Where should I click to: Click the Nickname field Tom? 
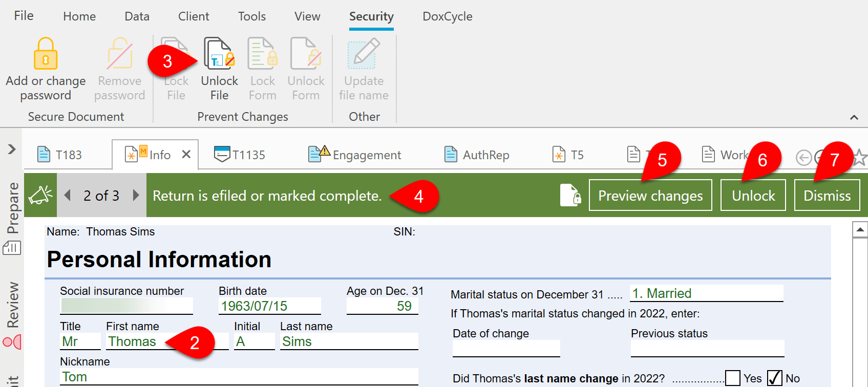(239, 377)
